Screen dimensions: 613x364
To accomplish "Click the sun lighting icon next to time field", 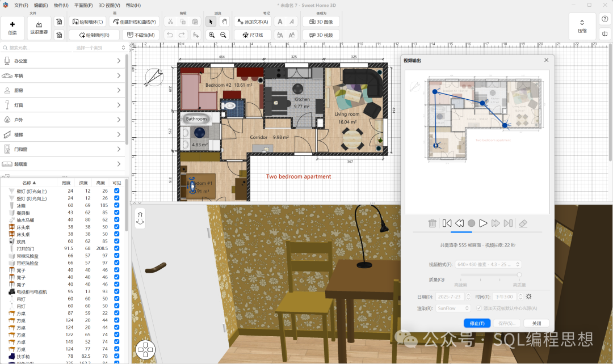I will coord(528,297).
